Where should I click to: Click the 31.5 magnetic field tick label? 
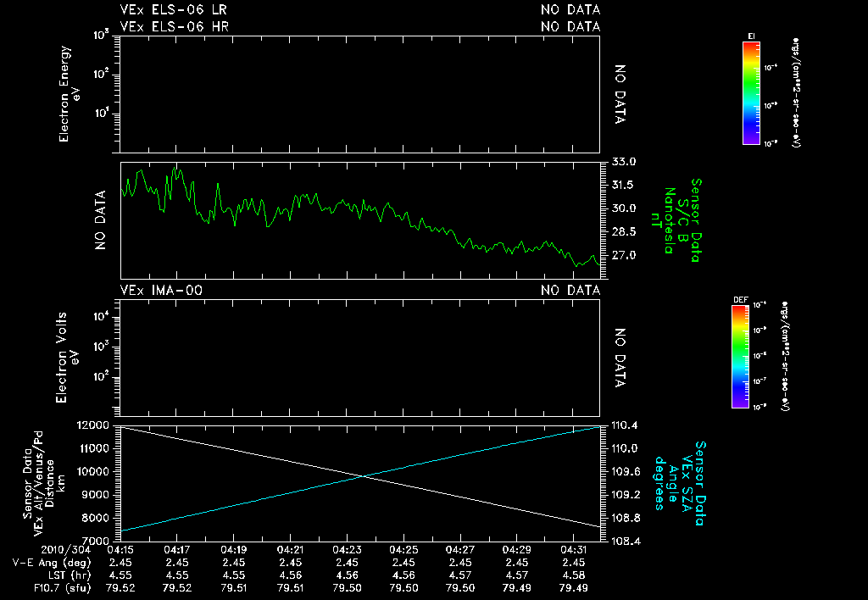click(624, 186)
